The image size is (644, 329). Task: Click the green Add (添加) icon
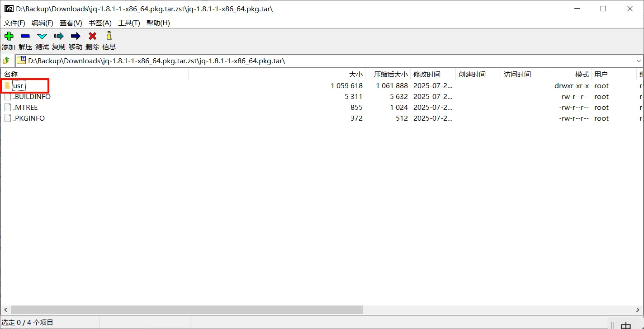[x=9, y=36]
